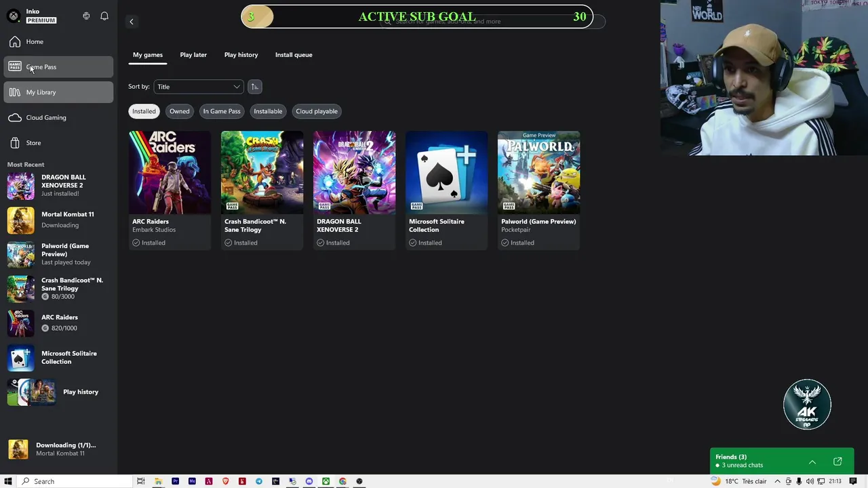Image resolution: width=868 pixels, height=488 pixels.
Task: Open recent Dragon Ball Xenoverse 2 entry
Action: (58, 186)
